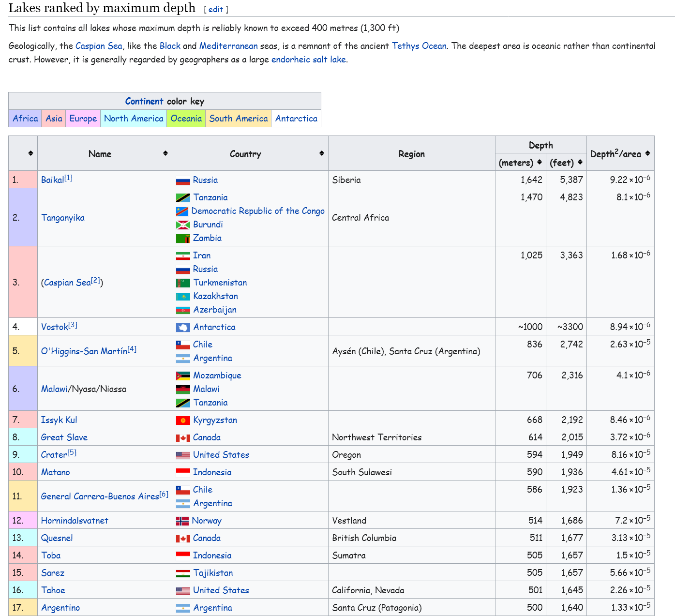Sort table by Name column
Image resolution: width=675 pixels, height=616 pixels.
[x=165, y=153]
